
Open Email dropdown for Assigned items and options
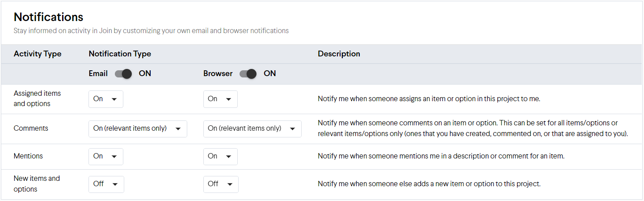(106, 99)
